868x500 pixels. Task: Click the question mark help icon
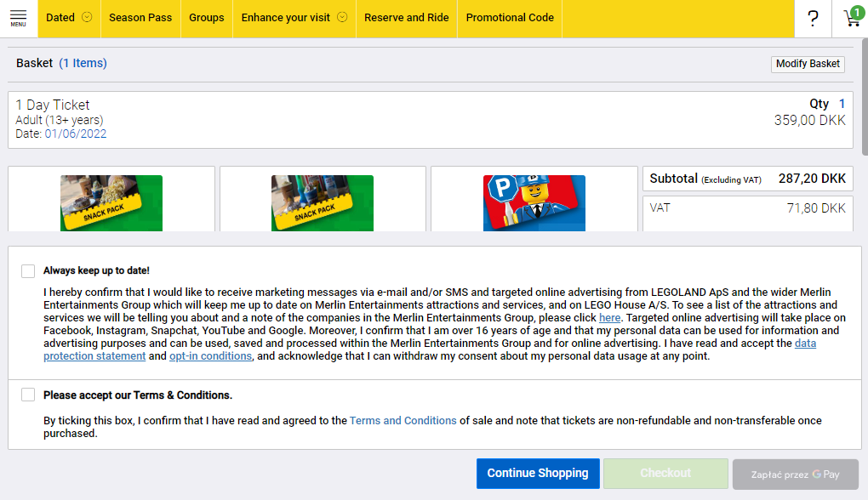pyautogui.click(x=813, y=18)
